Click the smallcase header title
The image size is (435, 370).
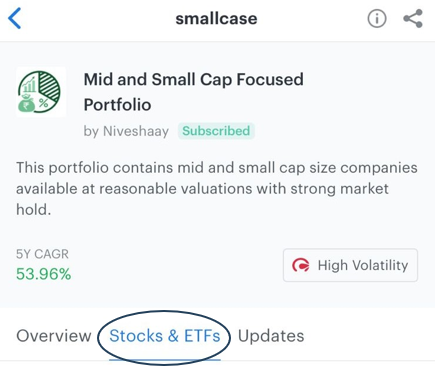tap(216, 18)
